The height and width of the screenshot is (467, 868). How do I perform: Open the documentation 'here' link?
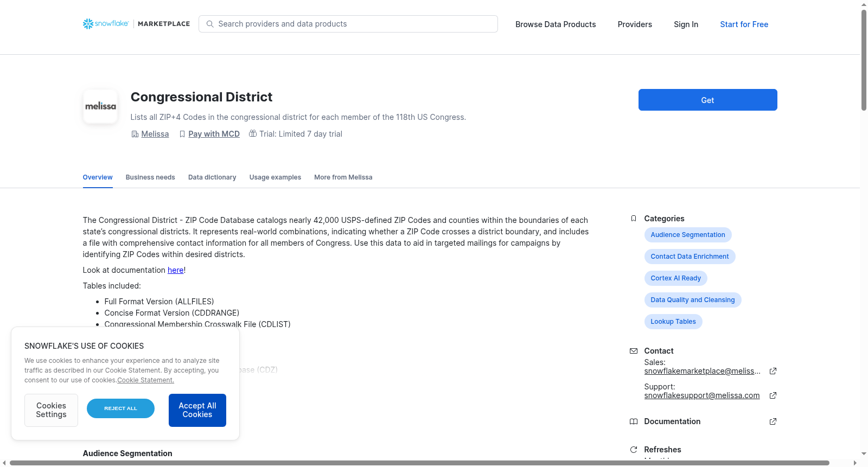click(175, 270)
